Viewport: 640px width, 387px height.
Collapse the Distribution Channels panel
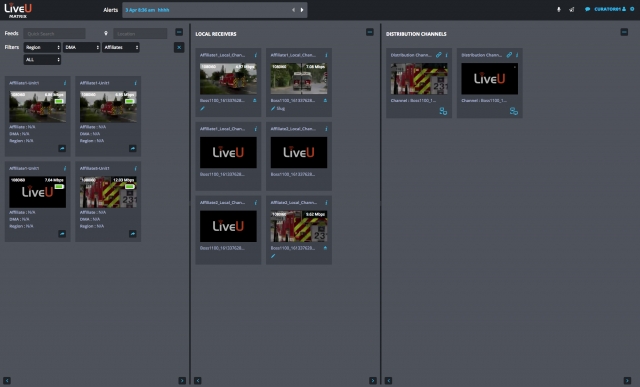pos(624,32)
